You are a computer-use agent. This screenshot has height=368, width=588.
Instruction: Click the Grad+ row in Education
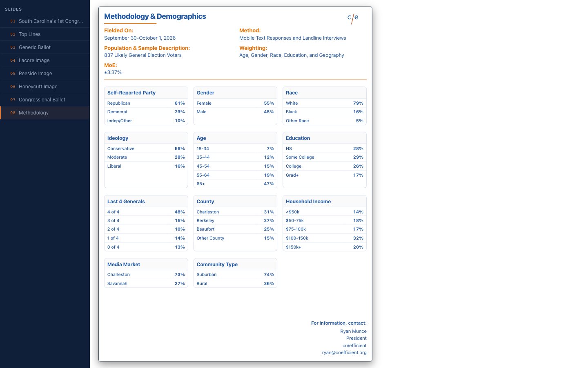pos(325,175)
